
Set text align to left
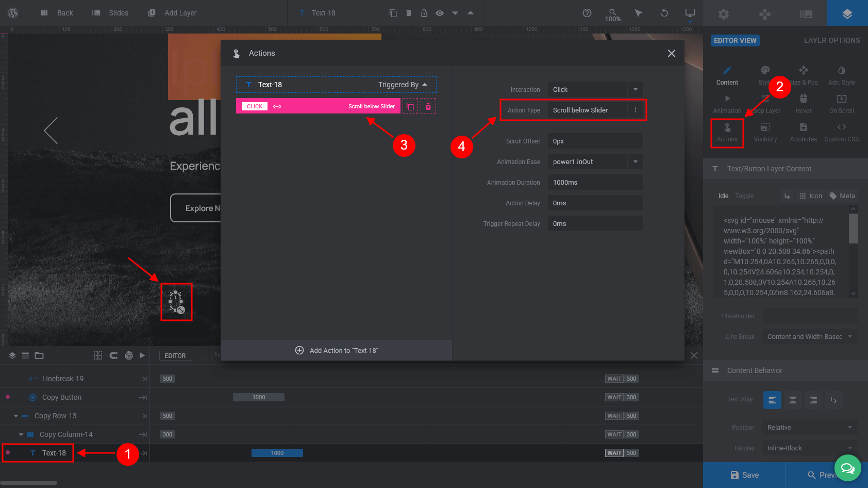point(772,400)
